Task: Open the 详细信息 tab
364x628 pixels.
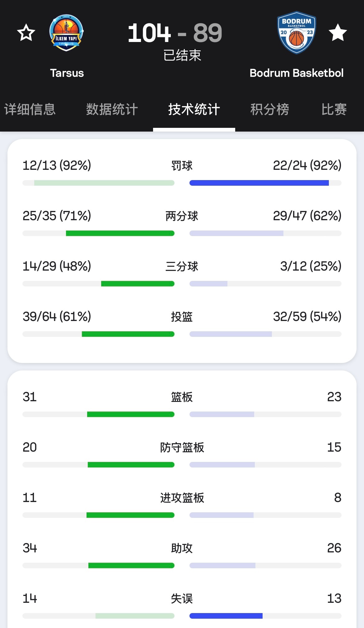Action: tap(30, 109)
